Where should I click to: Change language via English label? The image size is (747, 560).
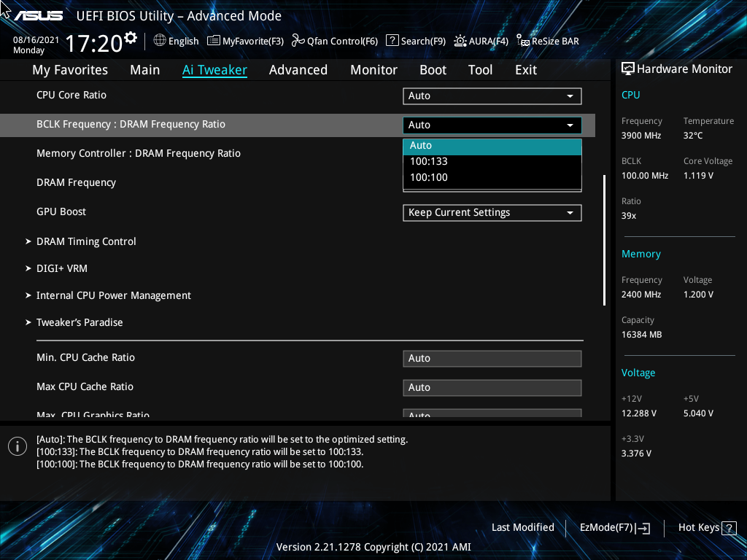pyautogui.click(x=183, y=41)
